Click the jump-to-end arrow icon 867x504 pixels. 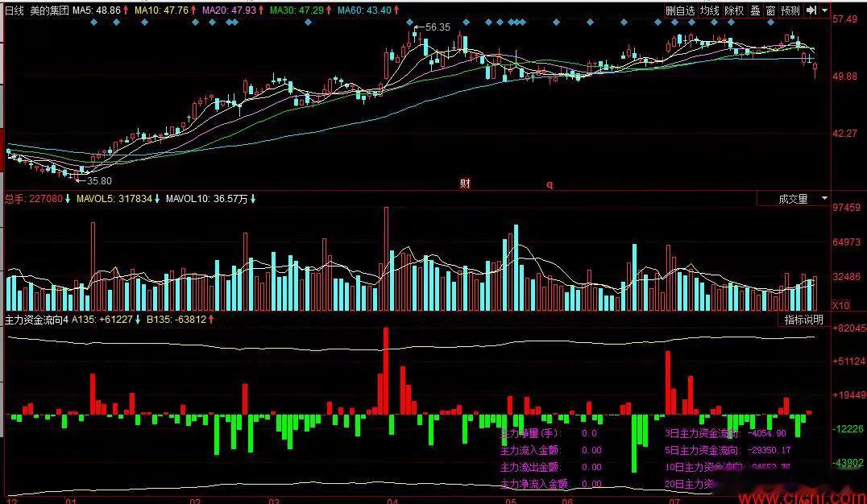click(811, 10)
